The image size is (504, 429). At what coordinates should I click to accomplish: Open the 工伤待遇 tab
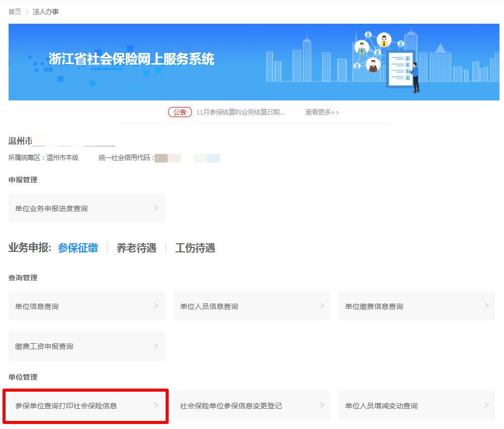[195, 248]
